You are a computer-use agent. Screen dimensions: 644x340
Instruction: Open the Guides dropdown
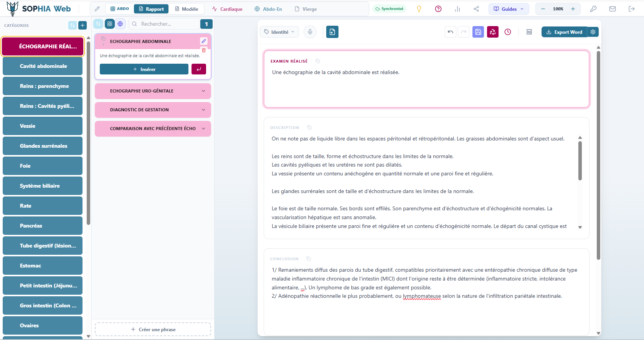pyautogui.click(x=509, y=9)
